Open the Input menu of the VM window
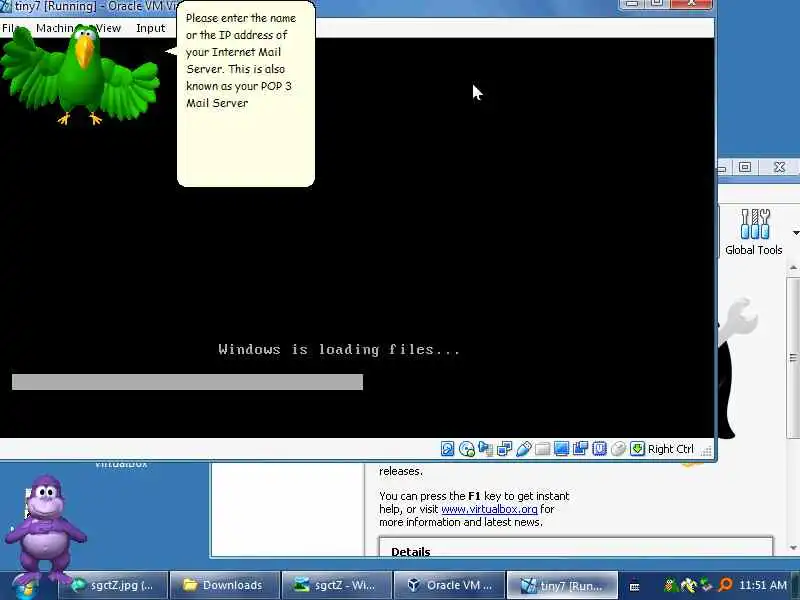Image resolution: width=800 pixels, height=600 pixels. [151, 28]
